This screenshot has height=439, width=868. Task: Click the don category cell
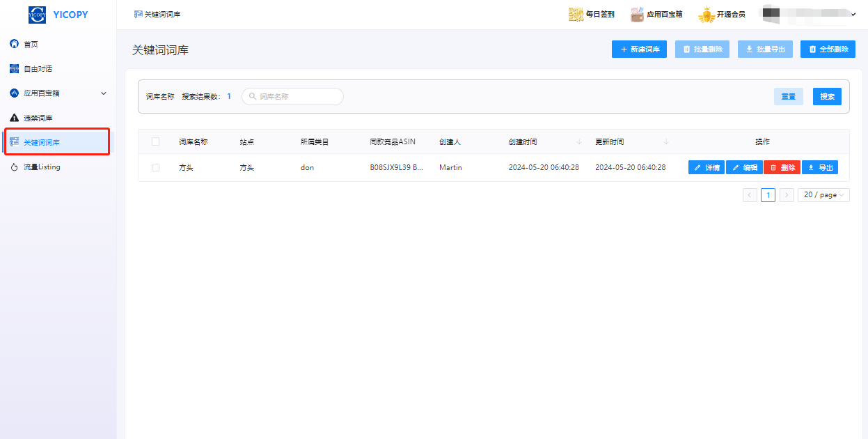coord(307,167)
